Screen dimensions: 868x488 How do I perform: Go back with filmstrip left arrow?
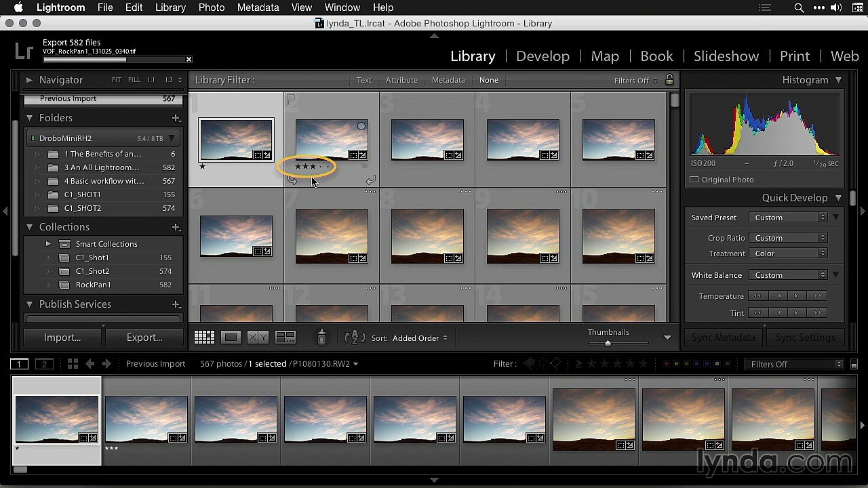point(90,364)
